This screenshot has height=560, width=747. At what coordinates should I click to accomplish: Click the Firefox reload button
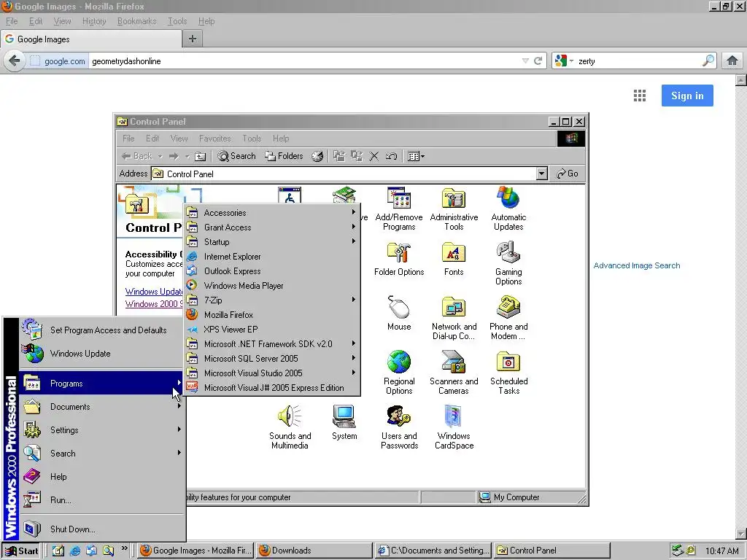click(538, 61)
